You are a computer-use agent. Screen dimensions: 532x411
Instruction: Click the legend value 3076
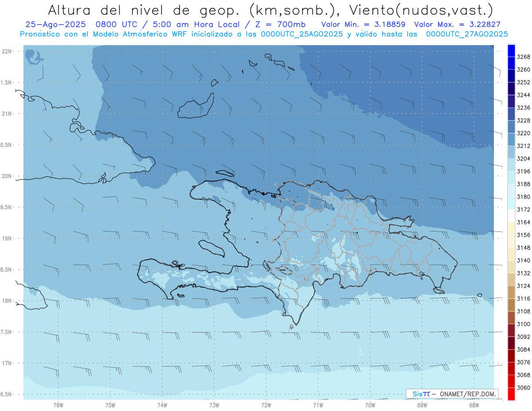pos(524,363)
